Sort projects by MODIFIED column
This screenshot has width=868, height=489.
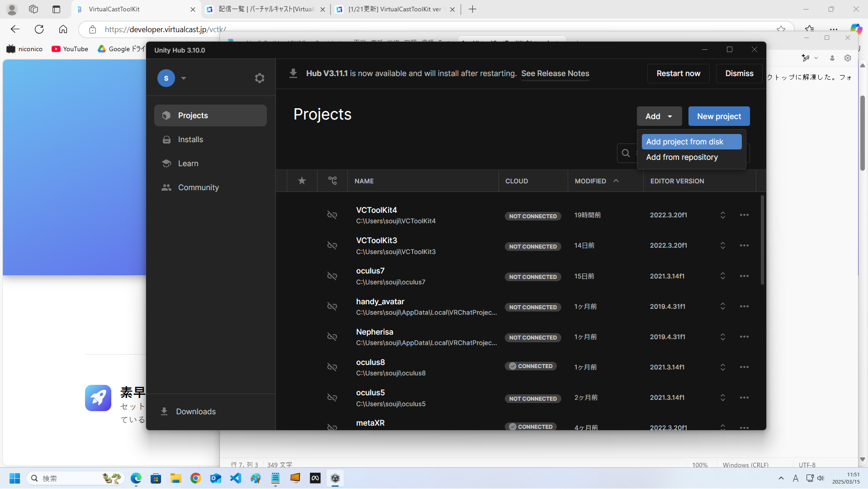click(596, 181)
